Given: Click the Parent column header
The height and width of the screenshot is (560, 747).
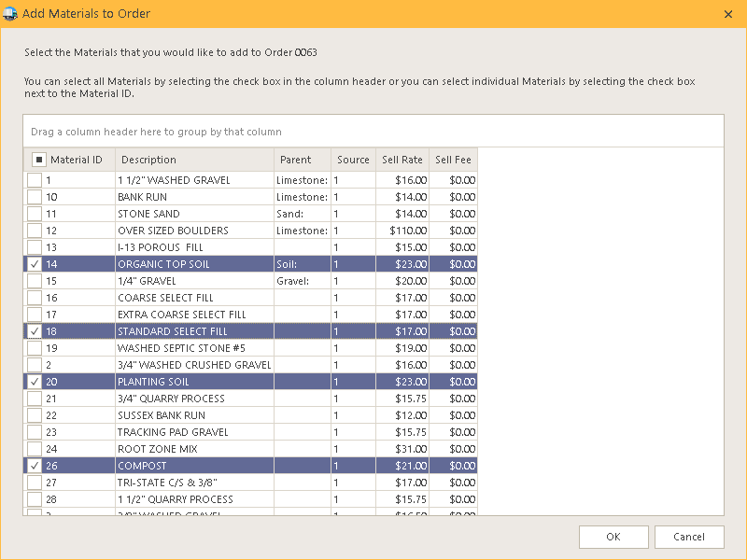Looking at the screenshot, I should tap(295, 160).
